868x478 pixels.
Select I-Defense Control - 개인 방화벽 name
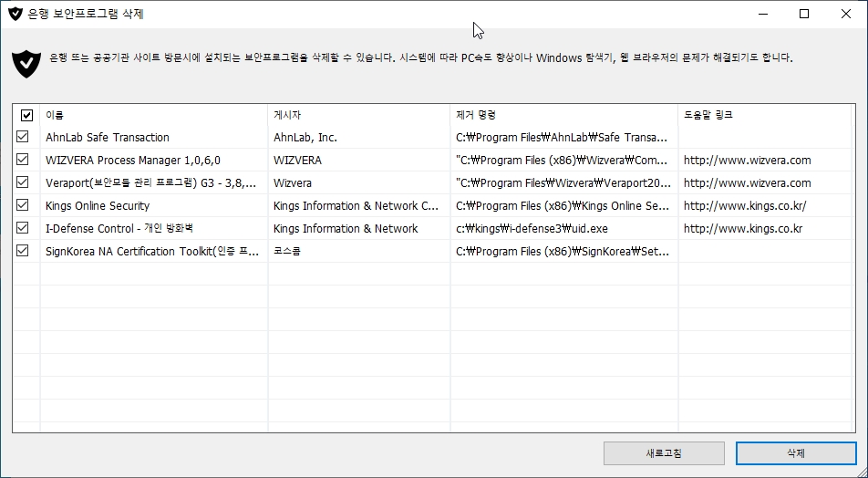(x=119, y=228)
